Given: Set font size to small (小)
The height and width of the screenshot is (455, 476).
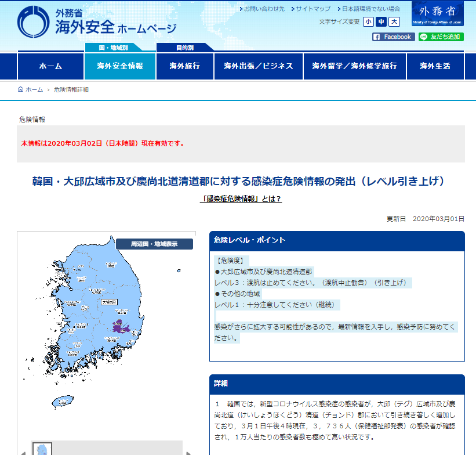Looking at the screenshot, I should [x=368, y=22].
